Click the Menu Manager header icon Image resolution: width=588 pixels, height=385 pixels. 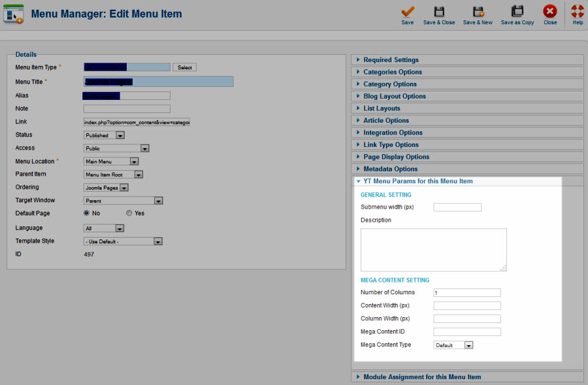click(14, 14)
